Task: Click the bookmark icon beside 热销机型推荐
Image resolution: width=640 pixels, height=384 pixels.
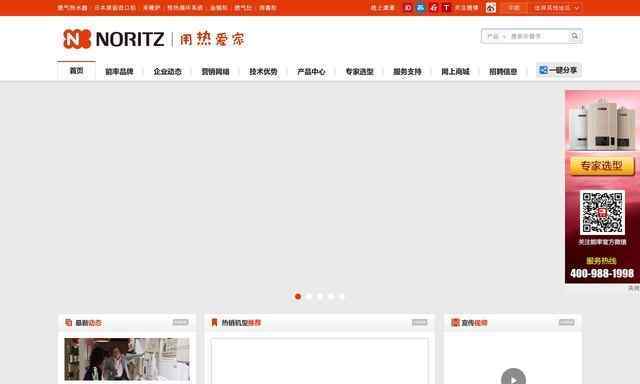Action: [x=214, y=323]
